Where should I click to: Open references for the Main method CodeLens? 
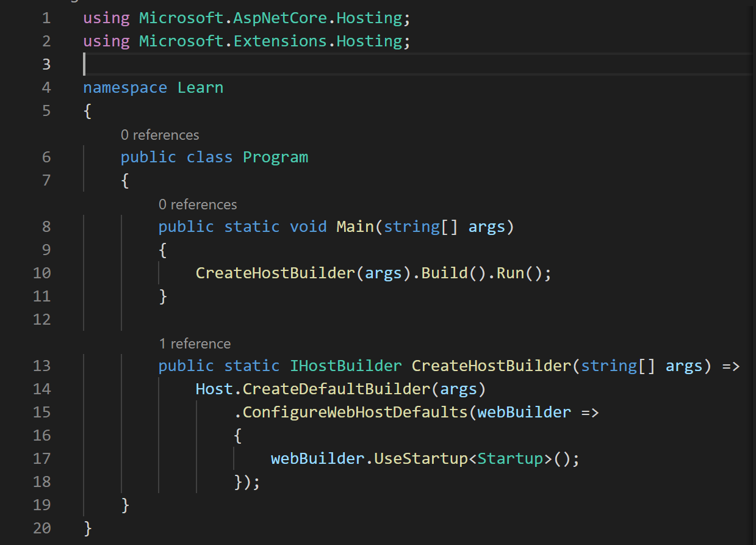pyautogui.click(x=198, y=204)
